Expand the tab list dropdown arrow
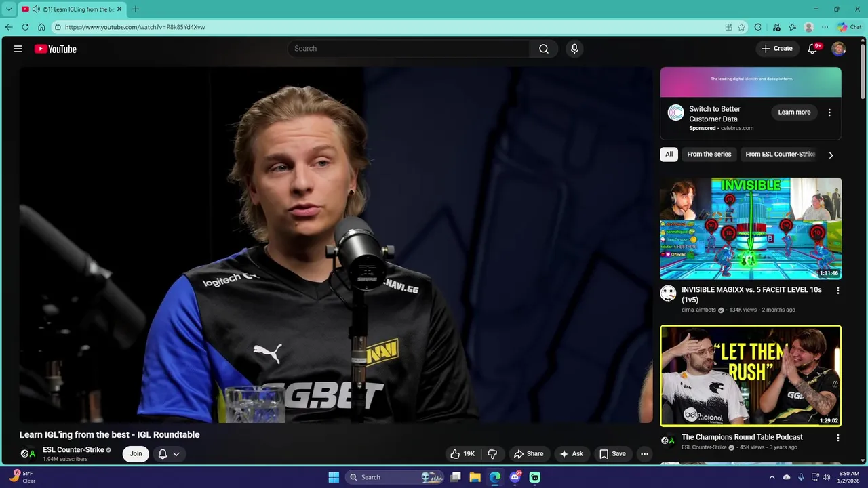Screen dimensions: 868x488 coord(8,9)
